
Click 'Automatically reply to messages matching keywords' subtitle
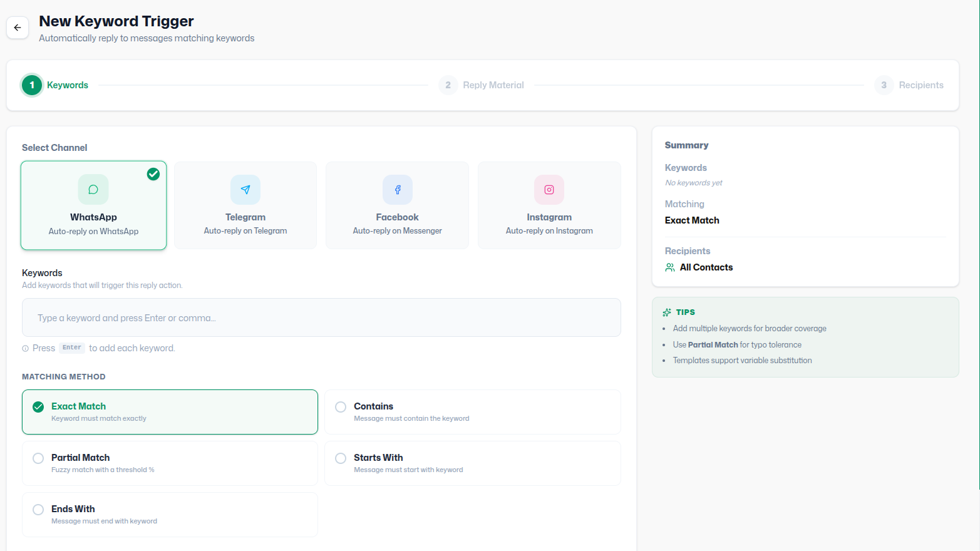click(x=147, y=38)
